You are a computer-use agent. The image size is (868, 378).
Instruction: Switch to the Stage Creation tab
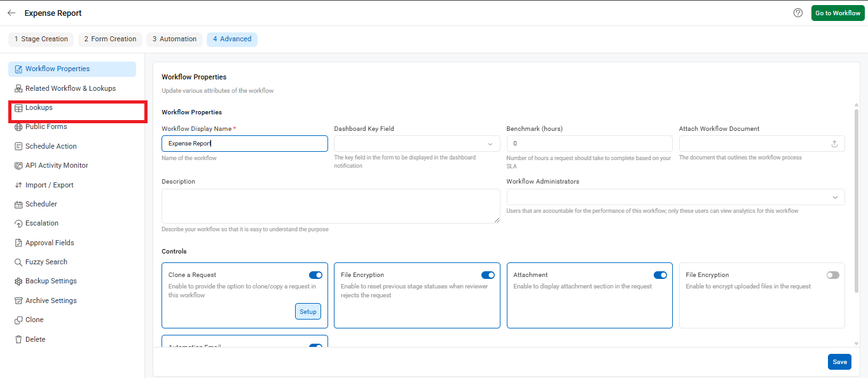pos(41,39)
